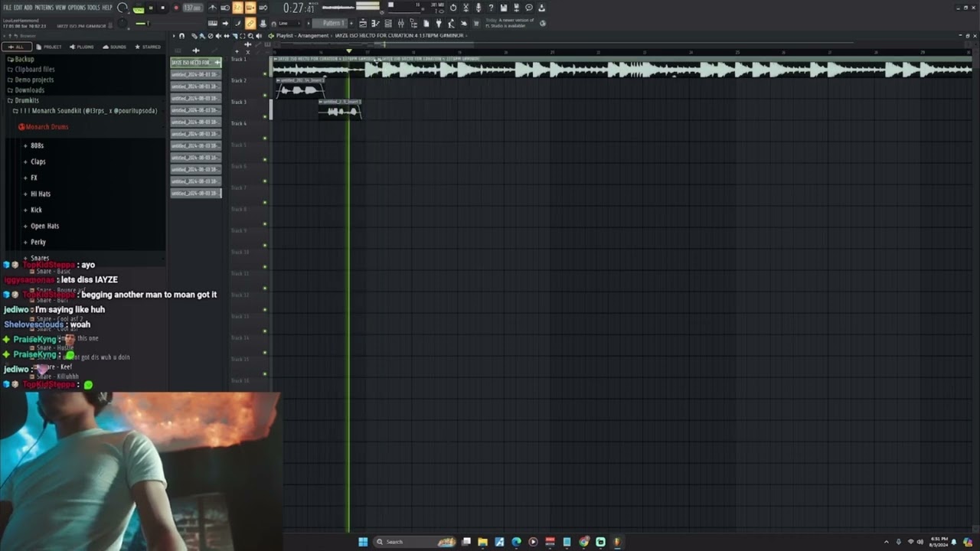The image size is (980, 551).
Task: Open the PATTERNS menu
Action: (44, 8)
